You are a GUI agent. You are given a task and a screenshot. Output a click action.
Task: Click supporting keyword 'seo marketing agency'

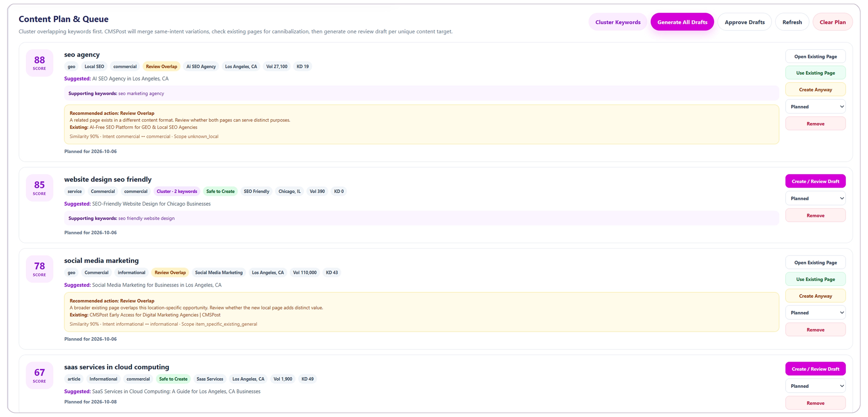pos(141,93)
